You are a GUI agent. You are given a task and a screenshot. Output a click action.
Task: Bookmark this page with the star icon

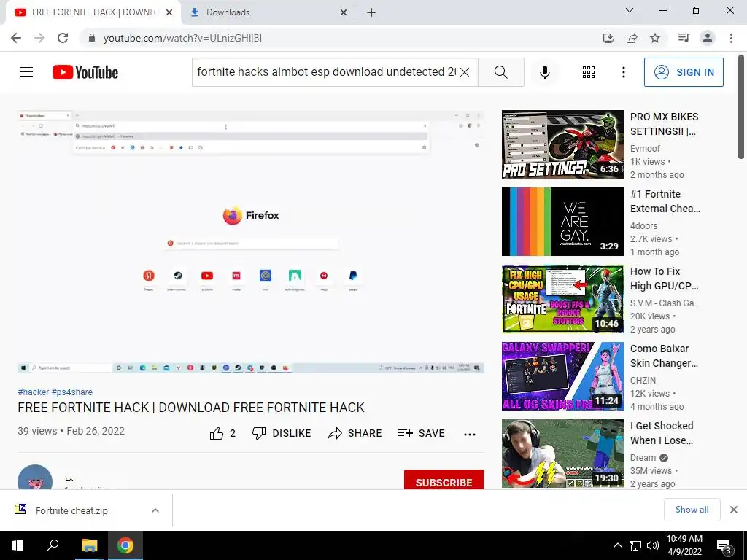coord(655,38)
